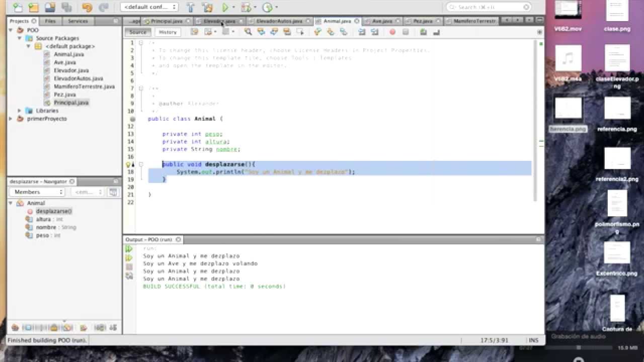Viewport: 644px width, 362px height.
Task: Click the Build Project hammer icon
Action: [x=191, y=7]
